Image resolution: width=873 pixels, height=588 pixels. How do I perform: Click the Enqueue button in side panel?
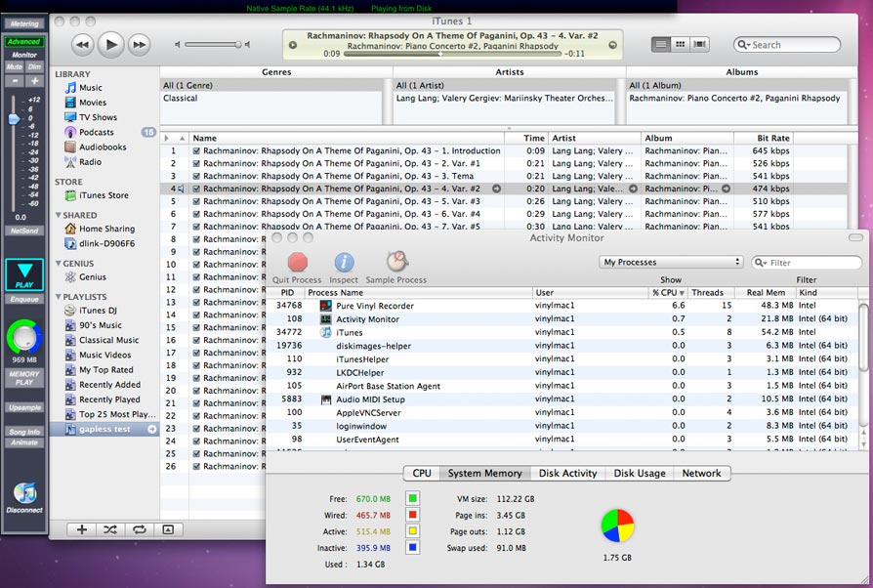coord(24,299)
